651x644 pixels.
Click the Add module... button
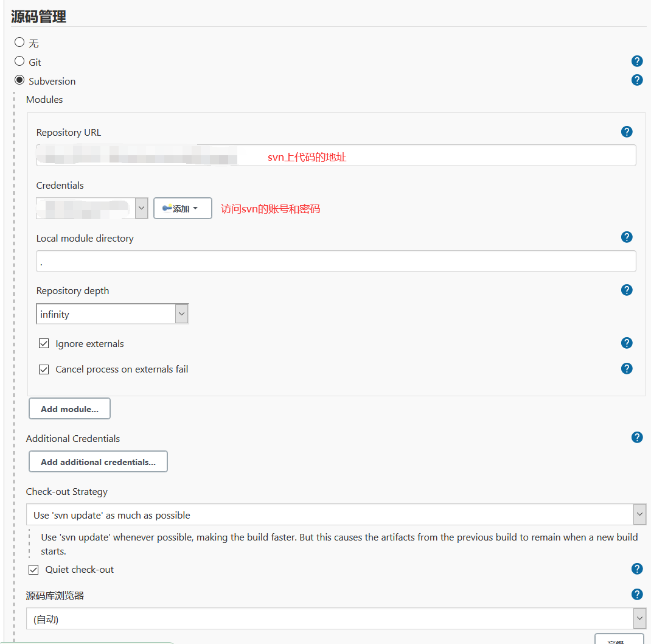click(x=70, y=409)
